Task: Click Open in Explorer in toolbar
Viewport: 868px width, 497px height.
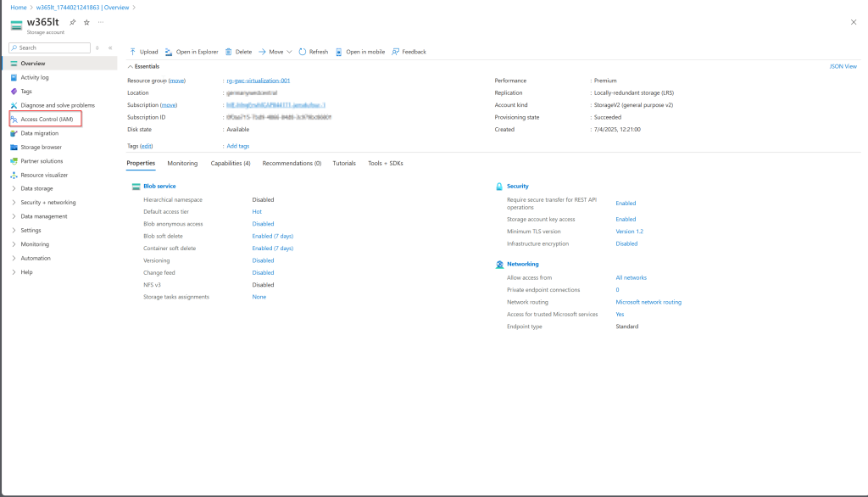Action: tap(192, 52)
